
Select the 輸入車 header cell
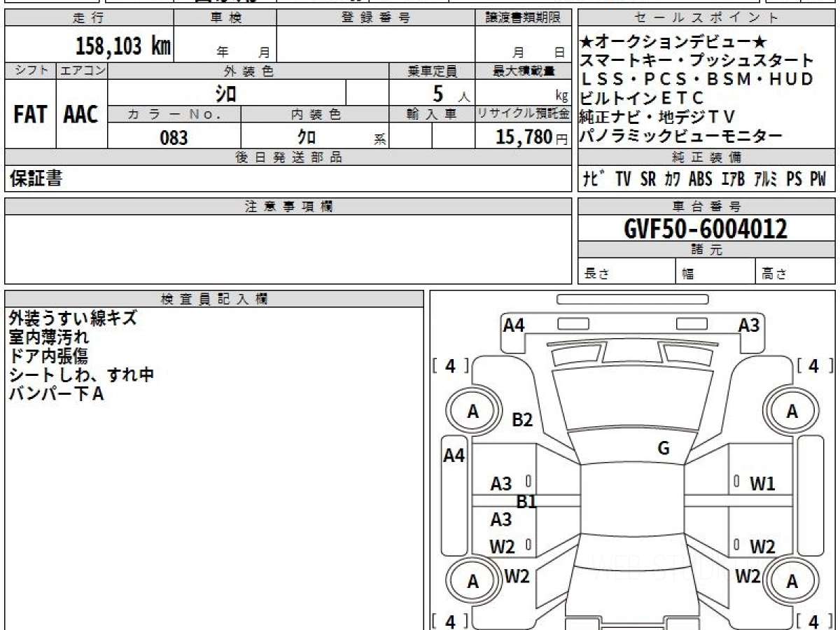click(432, 114)
